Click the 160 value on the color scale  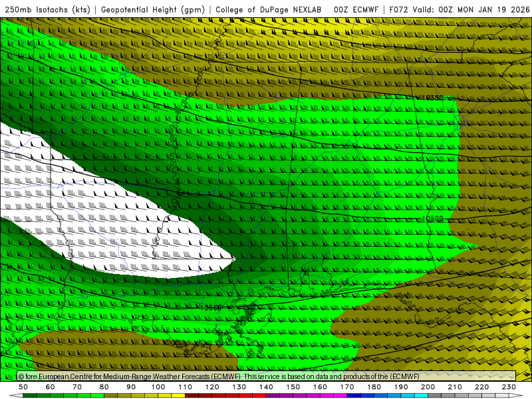tap(320, 387)
